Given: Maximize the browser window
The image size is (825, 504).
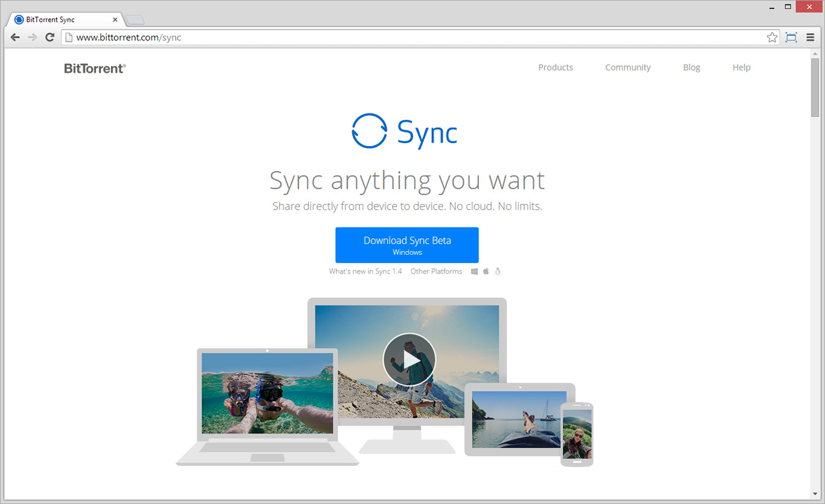Looking at the screenshot, I should tap(788, 7).
